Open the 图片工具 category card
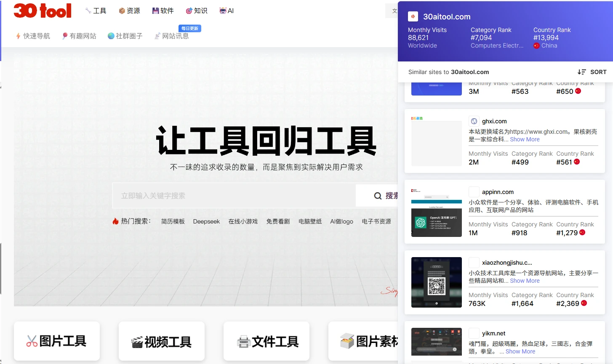Screen dimensions: 613x364 pyautogui.click(x=57, y=341)
